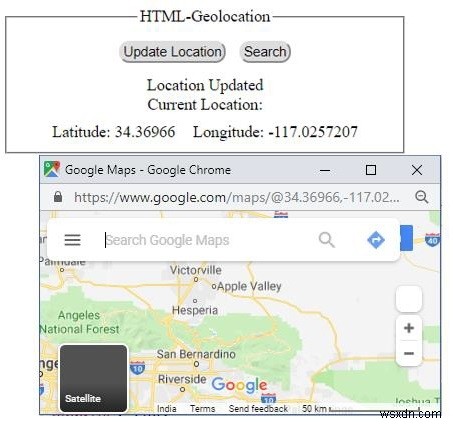The height and width of the screenshot is (424, 453).
Task: Click the white my-location button above zoom
Action: (409, 299)
